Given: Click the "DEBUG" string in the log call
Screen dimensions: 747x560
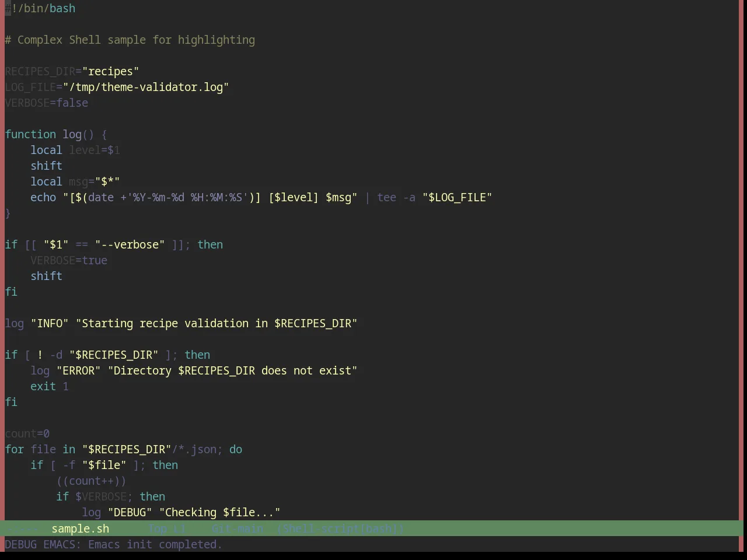Looking at the screenshot, I should pyautogui.click(x=130, y=513).
